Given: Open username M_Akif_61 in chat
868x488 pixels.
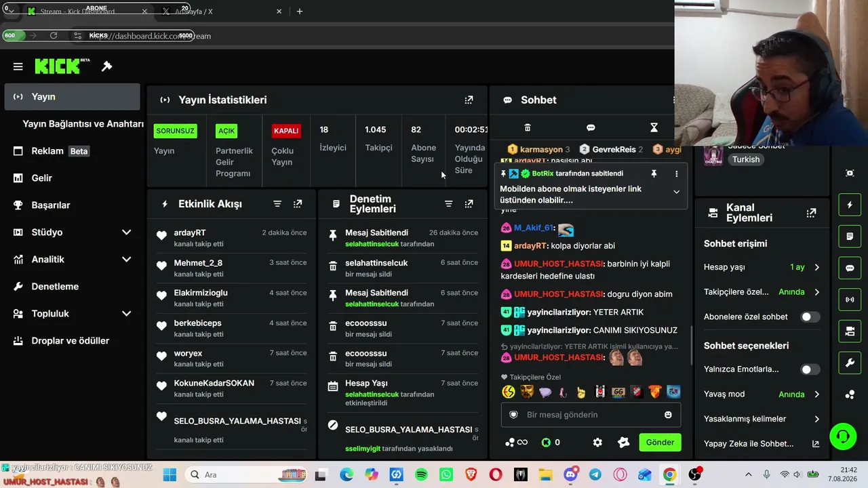Looking at the screenshot, I should click(533, 228).
